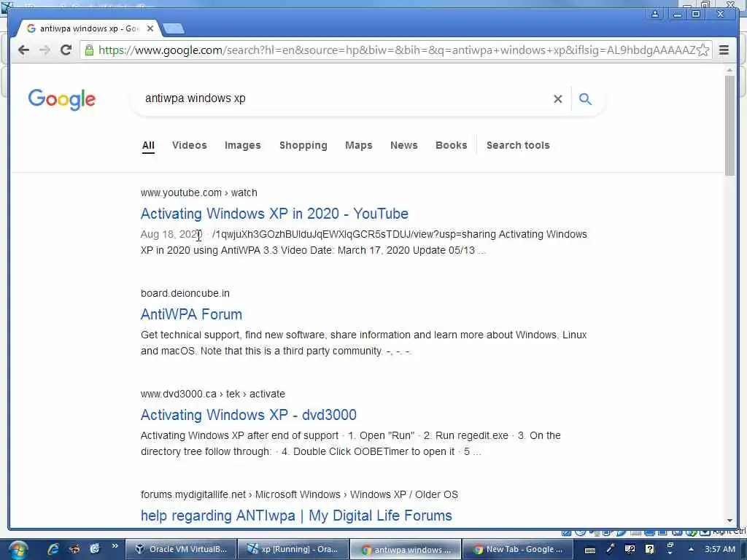
Task: Click the Google logo
Action: click(62, 99)
